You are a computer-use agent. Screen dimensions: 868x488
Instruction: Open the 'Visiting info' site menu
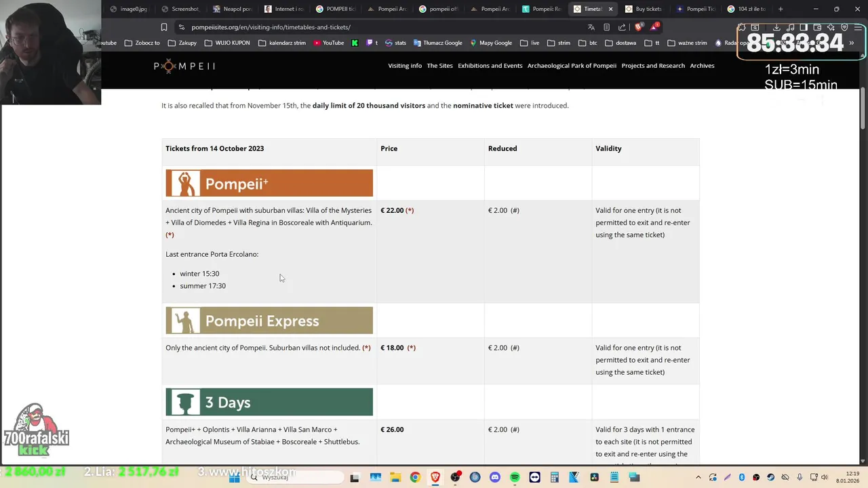coord(405,66)
